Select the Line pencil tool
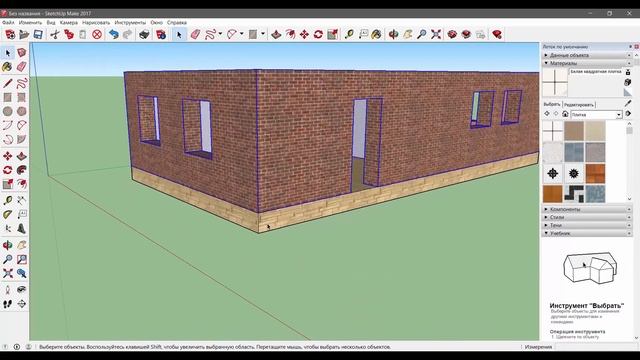Image resolution: width=640 pixels, height=360 pixels. [7, 84]
